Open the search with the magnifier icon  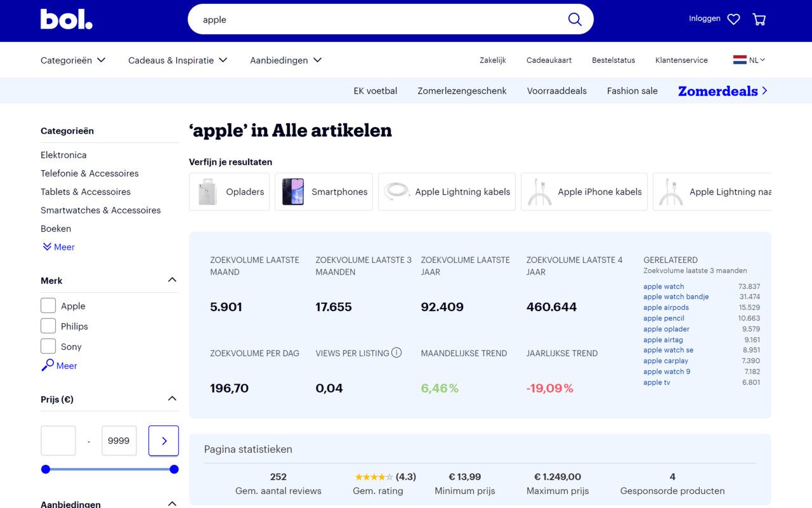click(574, 19)
